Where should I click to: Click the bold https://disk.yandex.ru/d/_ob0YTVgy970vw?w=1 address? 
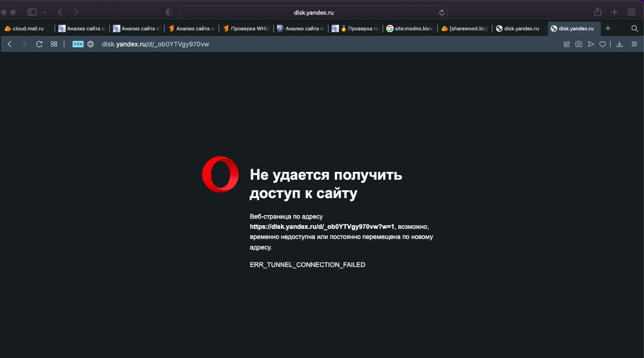pos(322,227)
